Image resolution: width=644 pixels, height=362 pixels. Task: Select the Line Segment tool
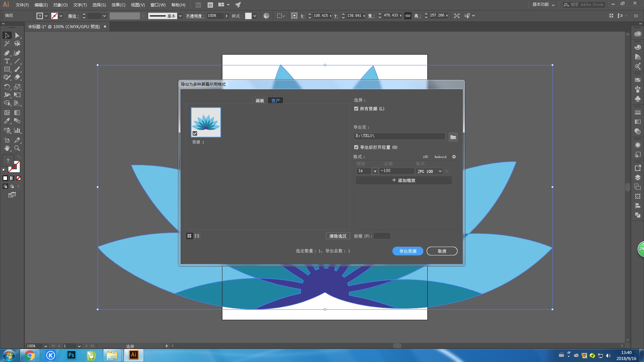[x=17, y=61]
